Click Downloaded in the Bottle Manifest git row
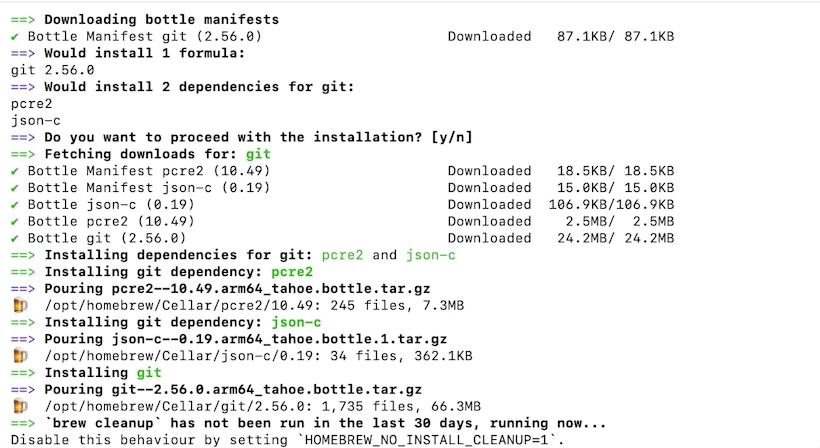Screen dimensions: 820x448 [489, 37]
